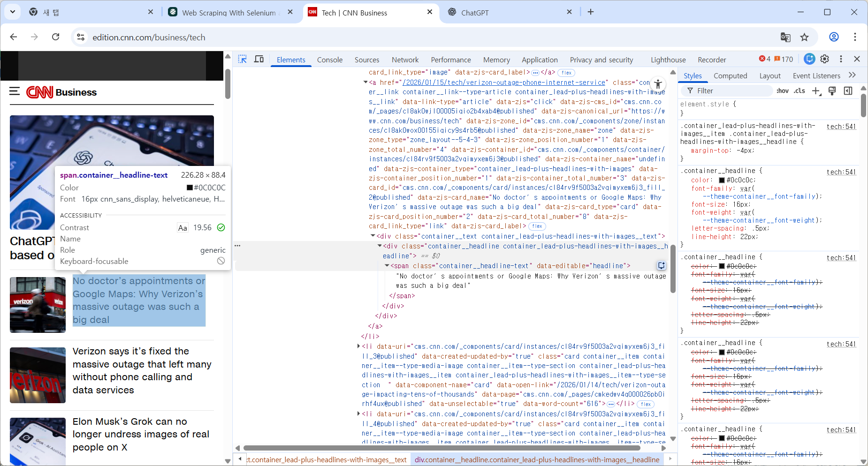868x466 pixels.
Task: Click the color swatch in the first struck-through .container__headline rule
Action: (x=722, y=266)
